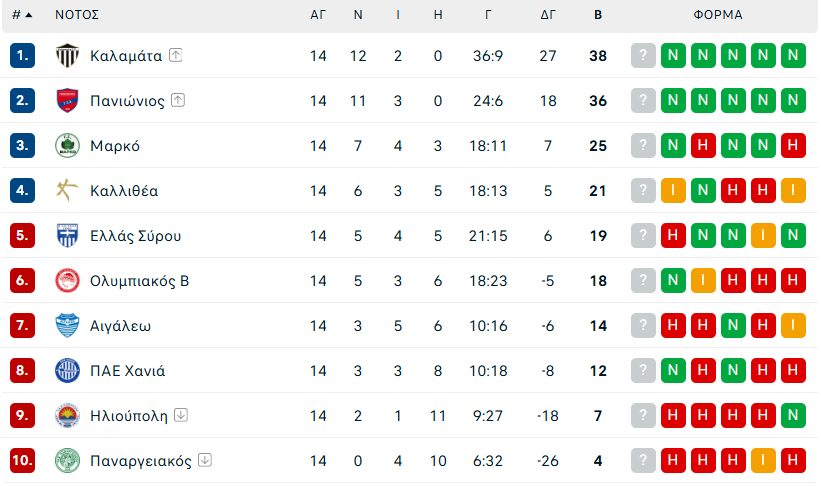The image size is (821, 486).
Task: Click the last red H badge for Μαρκό
Action: [x=794, y=146]
